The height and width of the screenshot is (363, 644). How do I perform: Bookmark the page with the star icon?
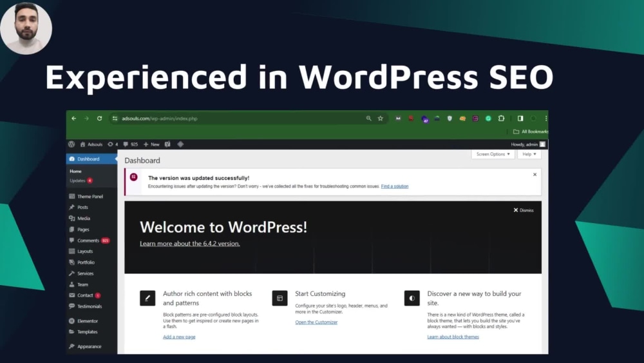pyautogui.click(x=381, y=119)
